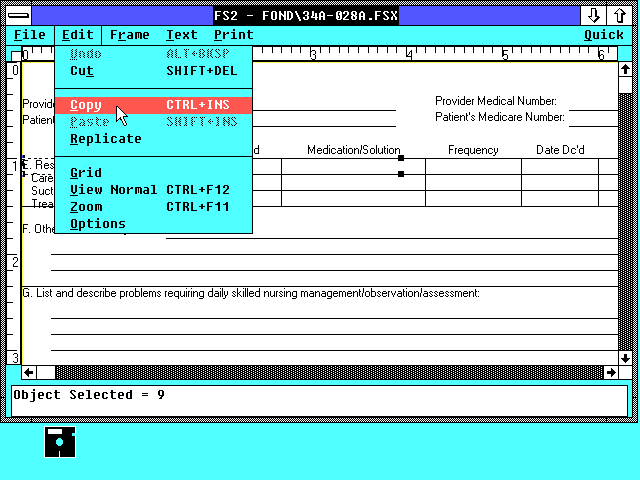The height and width of the screenshot is (480, 640).
Task: Click the ruler origin corner box
Action: 15,55
